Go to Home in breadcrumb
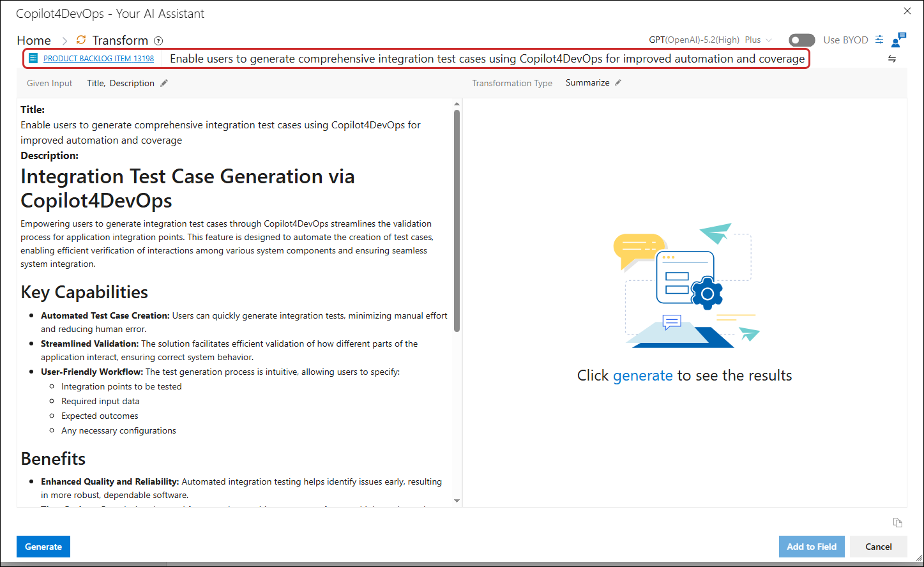924x567 pixels. coord(34,40)
